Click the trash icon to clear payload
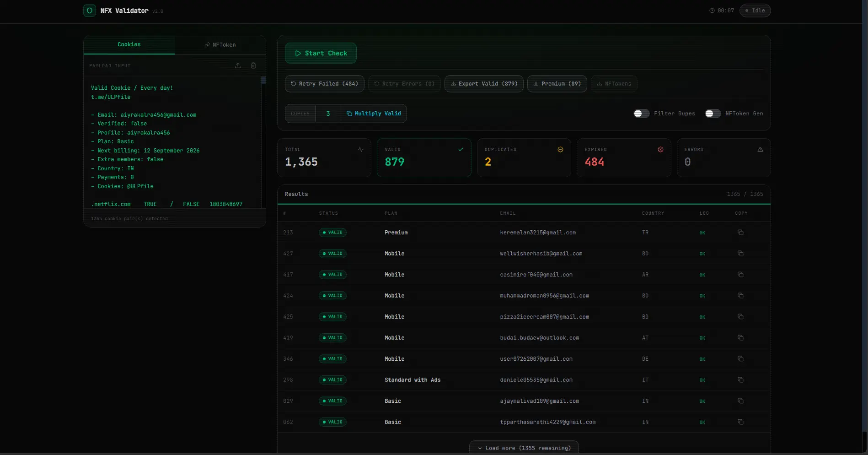 tap(253, 65)
